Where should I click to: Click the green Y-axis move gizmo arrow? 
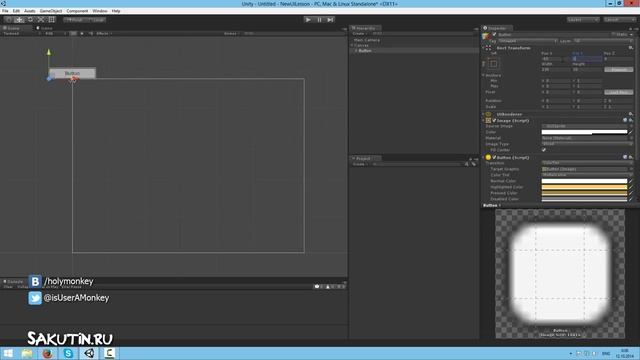[49, 53]
